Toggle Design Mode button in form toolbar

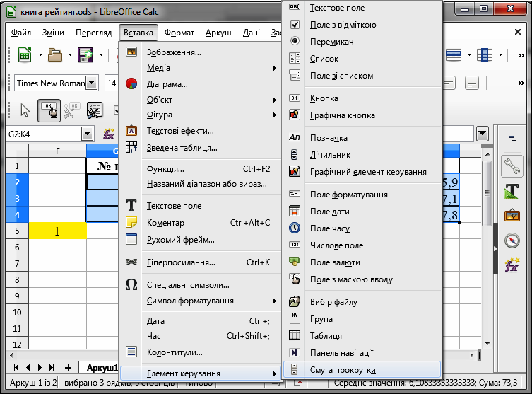(x=49, y=110)
